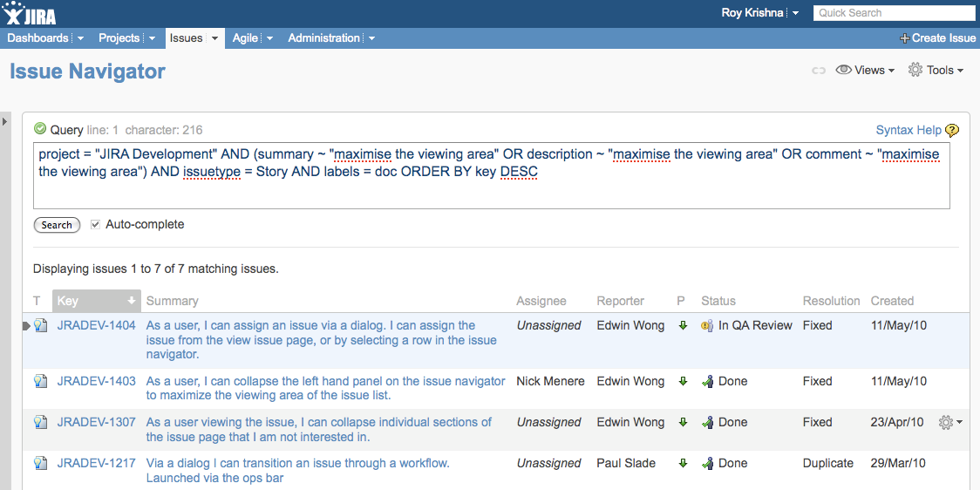This screenshot has height=490, width=980.
Task: Go to the Dashboards menu
Action: point(38,38)
